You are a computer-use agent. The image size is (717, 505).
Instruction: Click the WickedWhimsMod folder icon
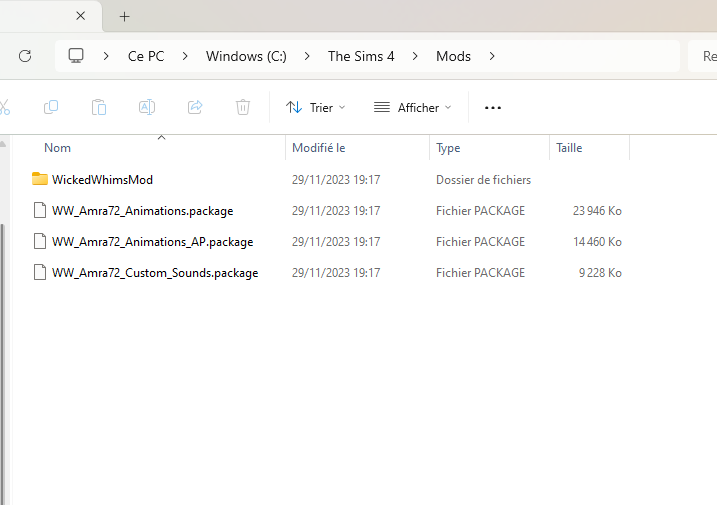pos(40,179)
